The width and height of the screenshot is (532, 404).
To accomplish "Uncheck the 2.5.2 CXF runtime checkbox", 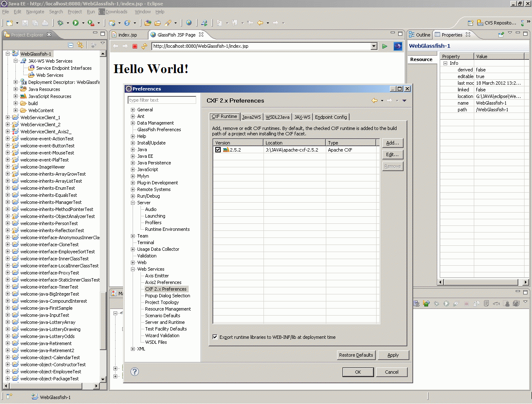I will coord(218,150).
